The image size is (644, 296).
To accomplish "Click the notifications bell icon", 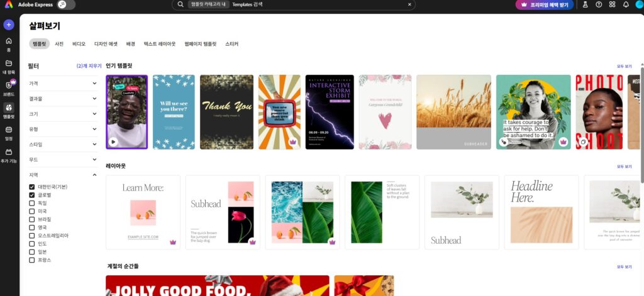I will pos(626,4).
